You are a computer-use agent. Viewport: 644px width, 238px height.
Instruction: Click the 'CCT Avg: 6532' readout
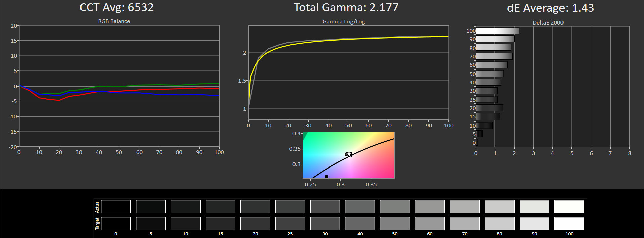click(x=116, y=7)
